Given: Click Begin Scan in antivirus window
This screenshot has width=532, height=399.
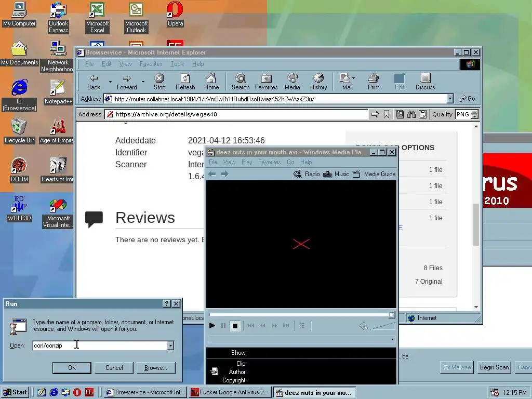Looking at the screenshot, I should coord(495,367).
